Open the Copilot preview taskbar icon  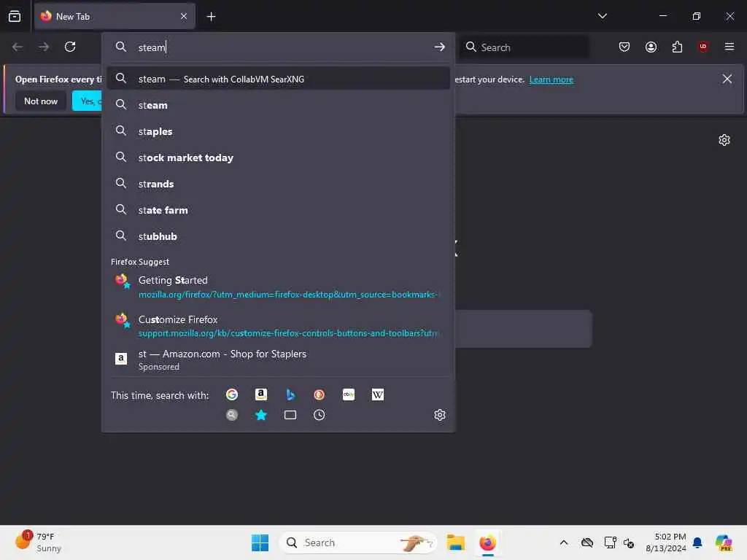point(723,542)
